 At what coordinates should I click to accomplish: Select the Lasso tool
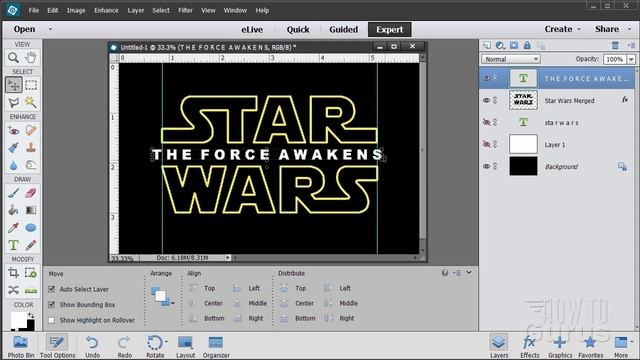pyautogui.click(x=13, y=102)
